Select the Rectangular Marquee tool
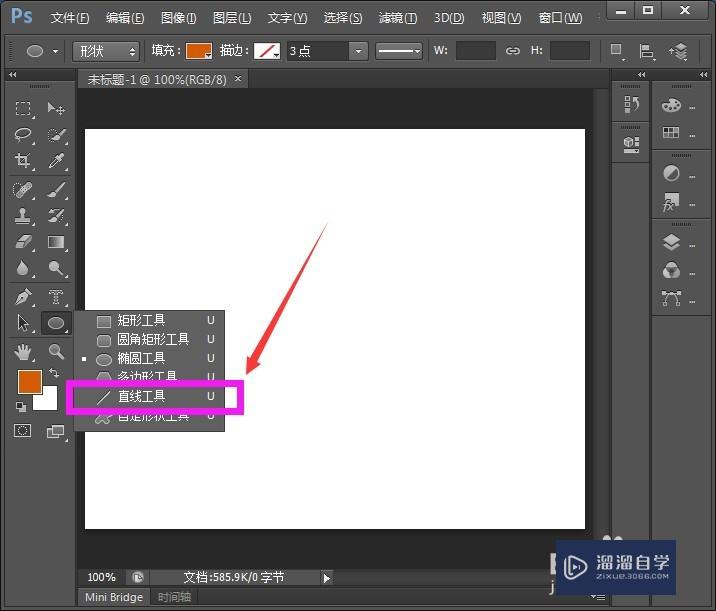716x611 pixels. pyautogui.click(x=23, y=109)
